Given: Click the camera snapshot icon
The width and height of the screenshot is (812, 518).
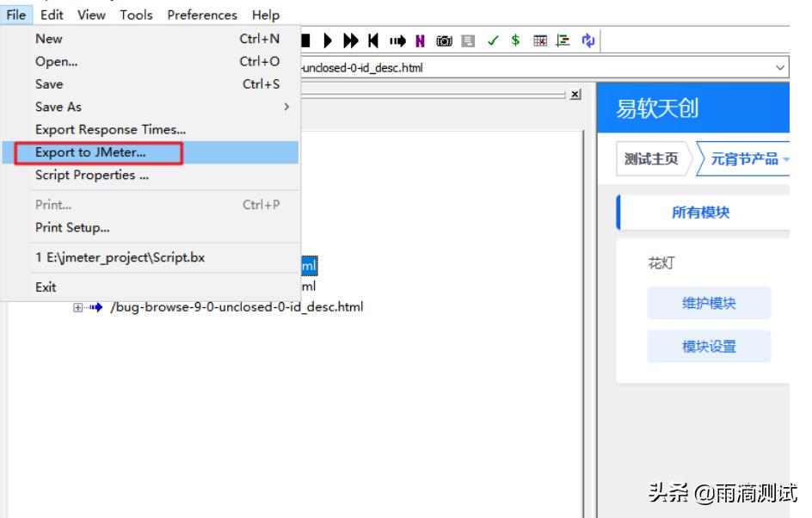Looking at the screenshot, I should 445,41.
